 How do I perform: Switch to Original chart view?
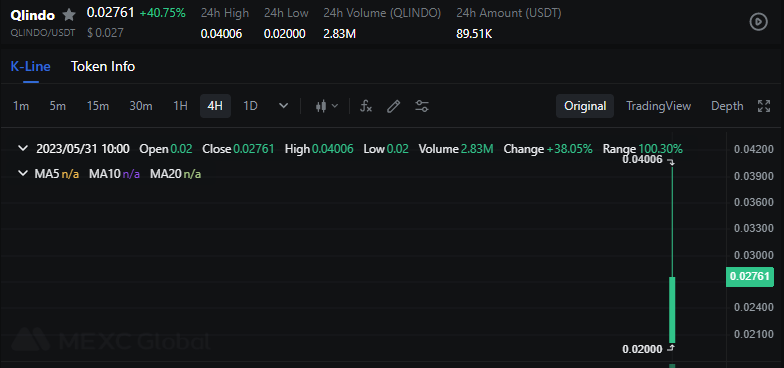point(585,106)
